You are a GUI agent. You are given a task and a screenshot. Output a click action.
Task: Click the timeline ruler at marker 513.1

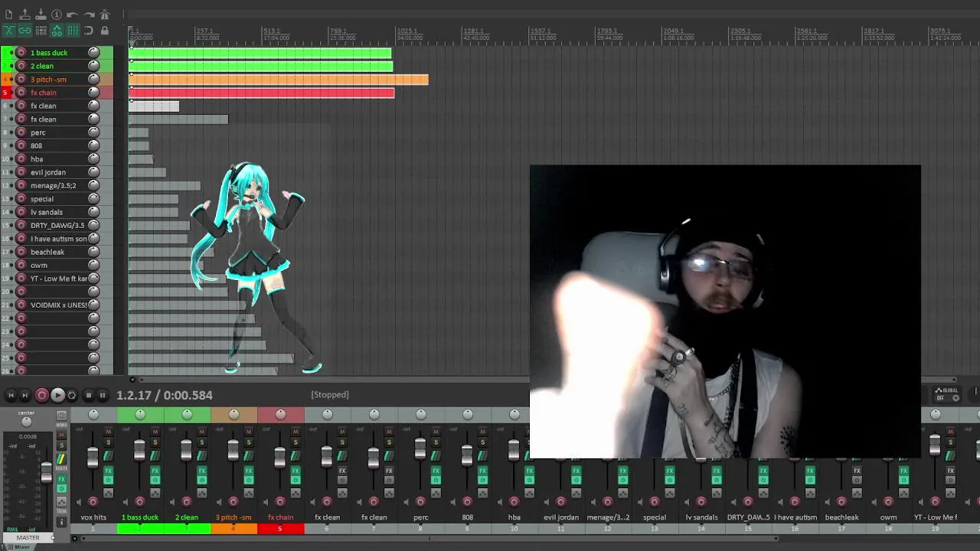(272, 31)
